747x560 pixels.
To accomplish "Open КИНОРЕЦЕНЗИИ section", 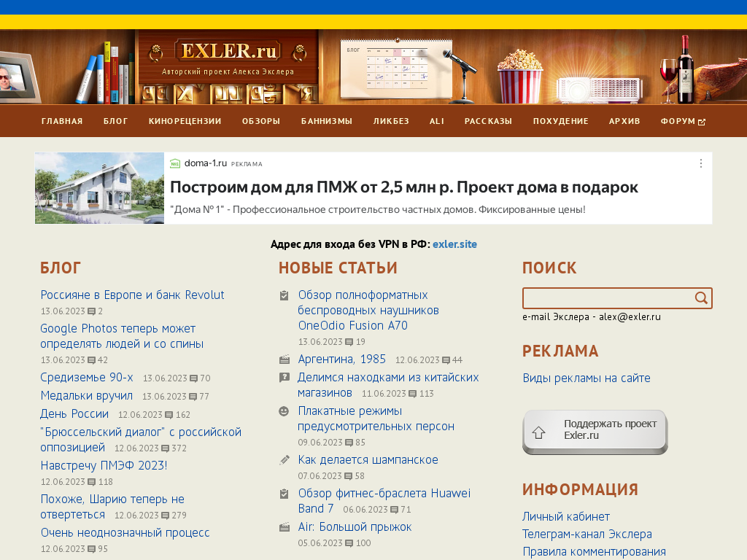I will pos(185,121).
